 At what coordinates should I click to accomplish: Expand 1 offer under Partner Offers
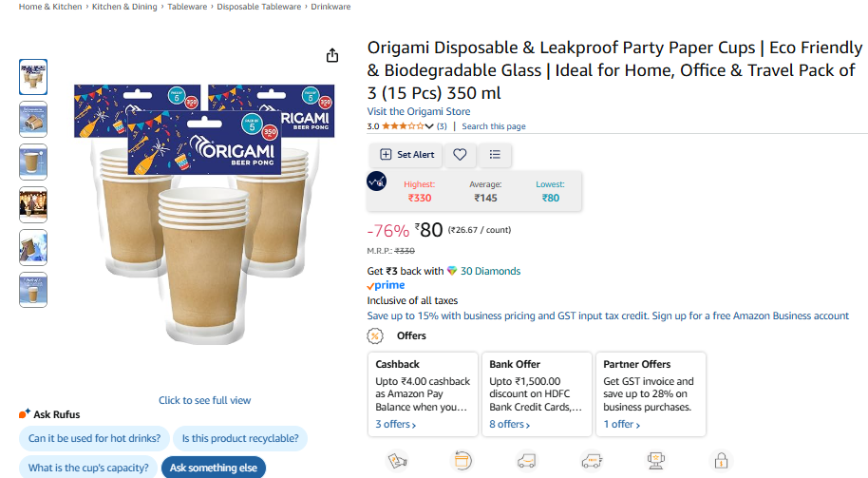(622, 424)
